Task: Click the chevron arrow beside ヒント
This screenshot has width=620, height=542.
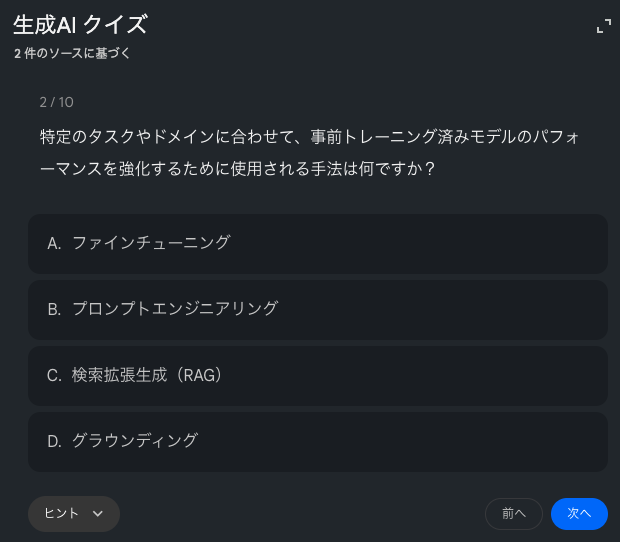Action: [x=98, y=514]
